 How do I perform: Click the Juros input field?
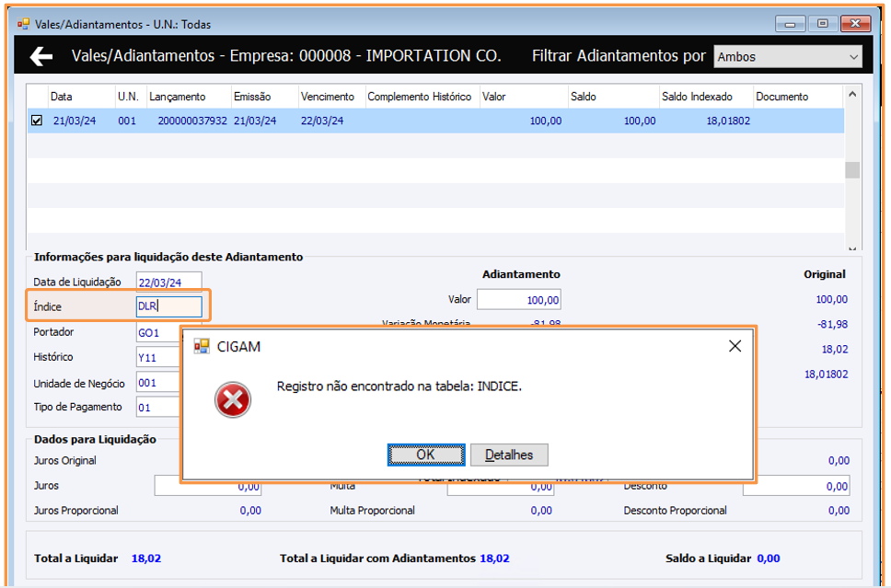point(207,486)
